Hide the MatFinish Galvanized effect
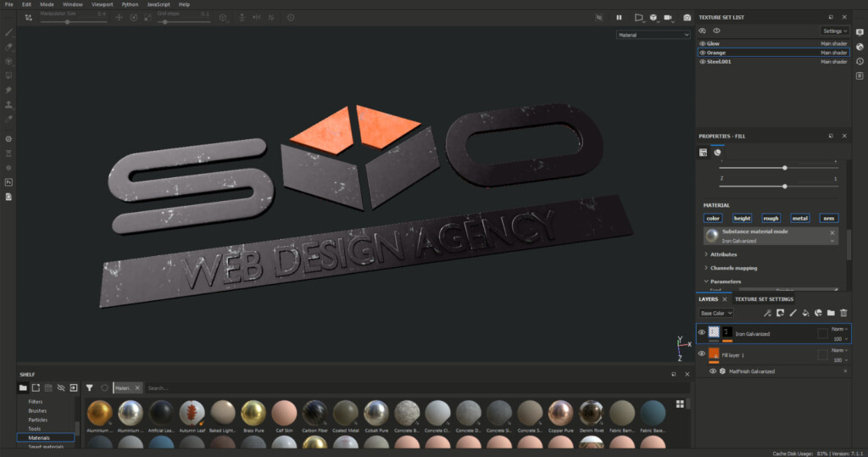The height and width of the screenshot is (457, 868). [x=712, y=371]
